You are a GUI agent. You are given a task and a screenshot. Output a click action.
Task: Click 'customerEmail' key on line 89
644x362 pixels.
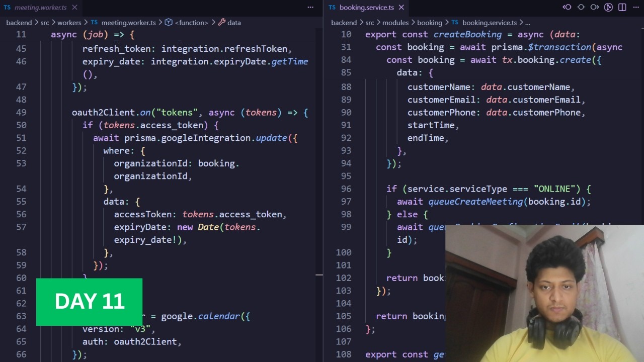tap(441, 100)
